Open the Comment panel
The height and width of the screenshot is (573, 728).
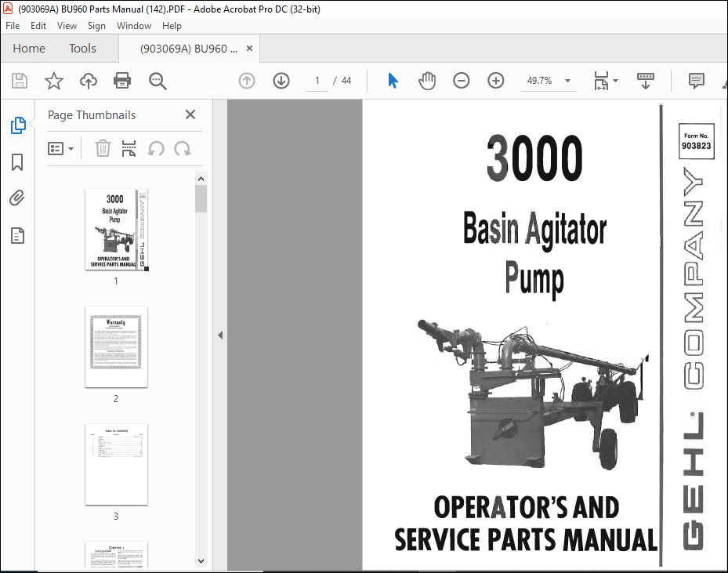[x=695, y=81]
